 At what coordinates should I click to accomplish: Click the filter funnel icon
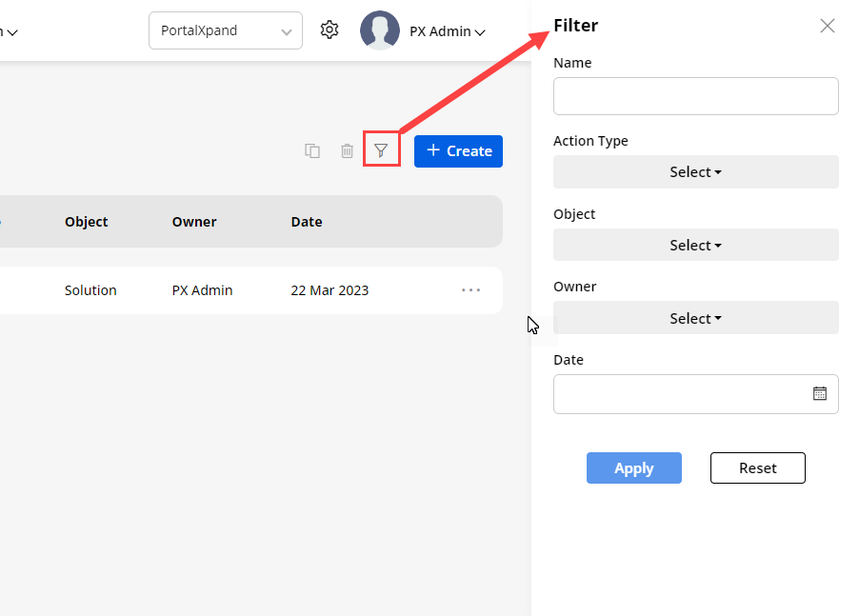[381, 150]
